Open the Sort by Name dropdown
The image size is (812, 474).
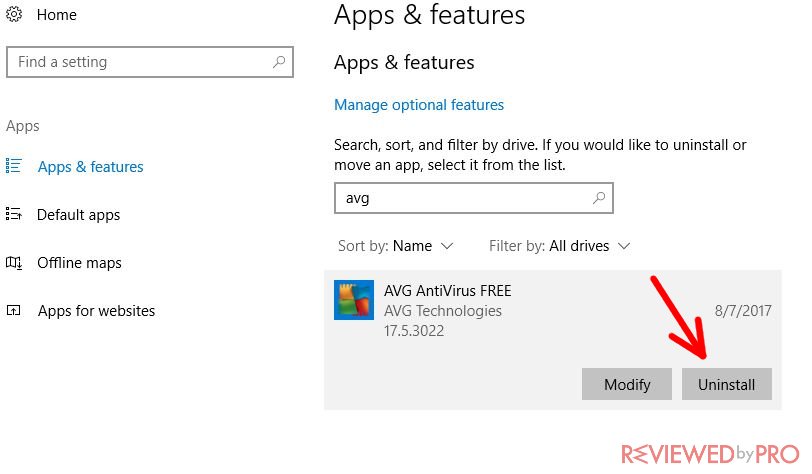[x=396, y=246]
